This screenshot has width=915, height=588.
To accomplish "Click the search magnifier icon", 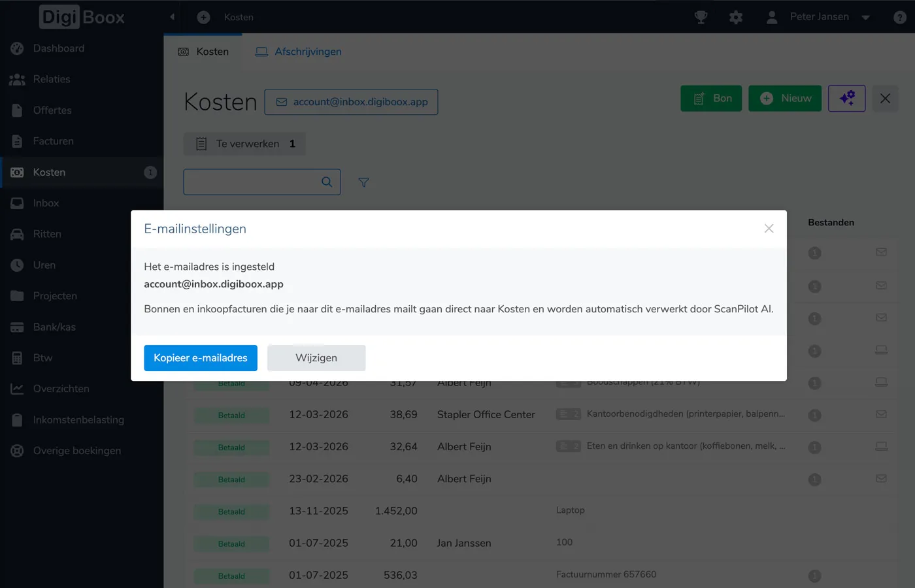I will click(x=327, y=182).
